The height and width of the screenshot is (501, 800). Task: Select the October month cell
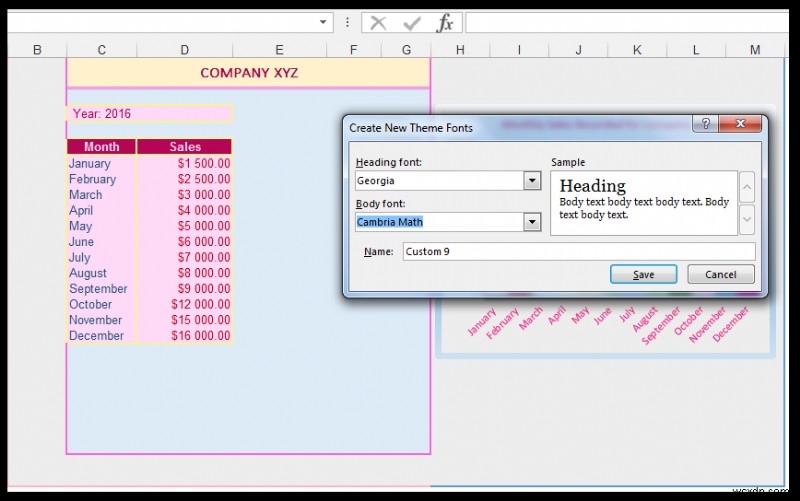tap(102, 304)
